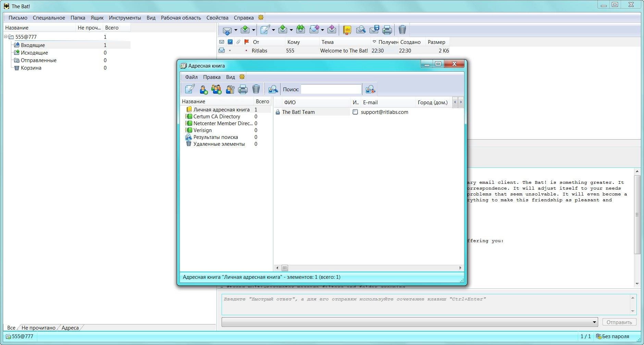Click the Send queued mail icon
This screenshot has height=345, width=644.
click(245, 30)
